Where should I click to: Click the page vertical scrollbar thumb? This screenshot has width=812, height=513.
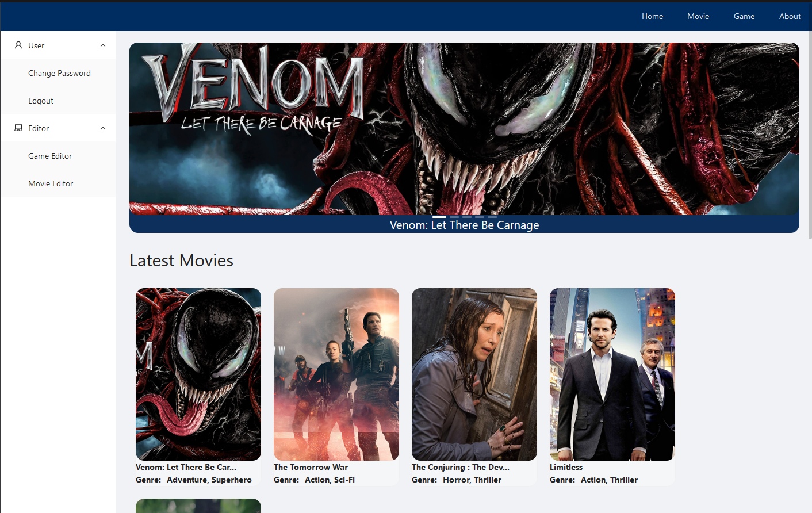tap(810, 135)
